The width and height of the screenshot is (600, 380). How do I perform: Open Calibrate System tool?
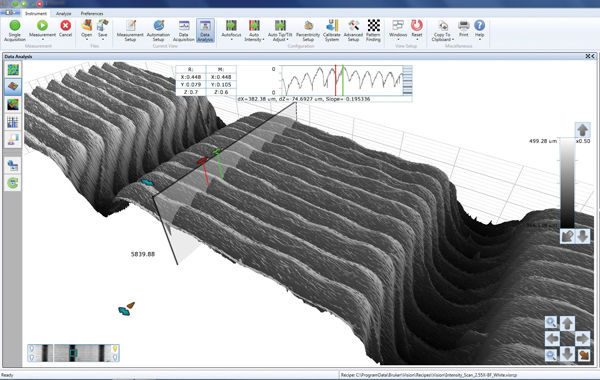coord(331,30)
